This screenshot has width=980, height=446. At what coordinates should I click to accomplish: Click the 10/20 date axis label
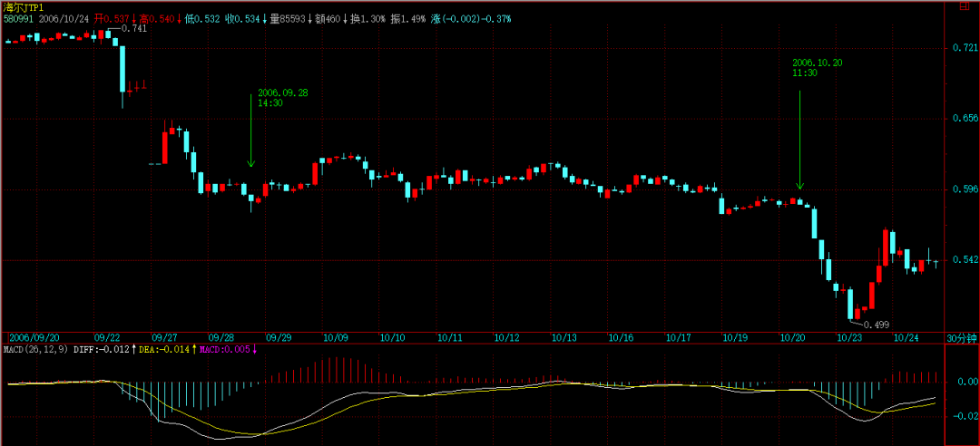[793, 338]
